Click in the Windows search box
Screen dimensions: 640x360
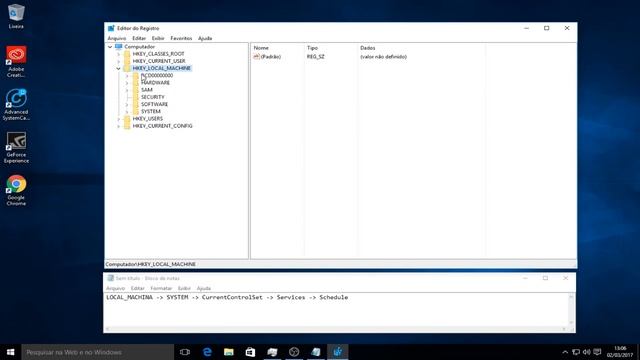pyautogui.click(x=98, y=352)
